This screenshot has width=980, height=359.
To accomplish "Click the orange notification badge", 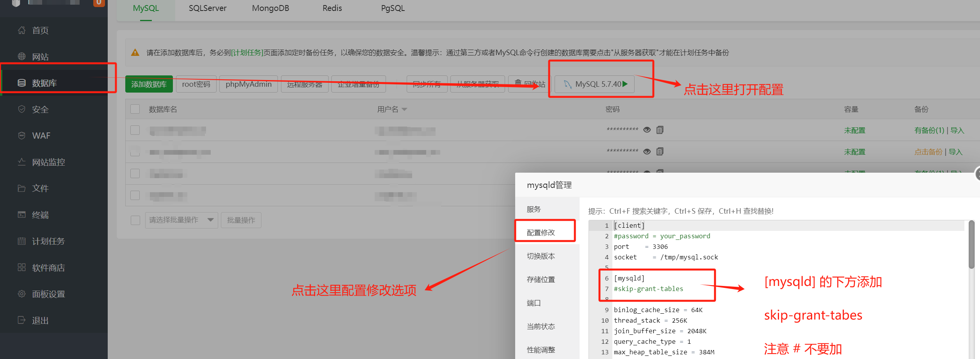I will coord(99,3).
